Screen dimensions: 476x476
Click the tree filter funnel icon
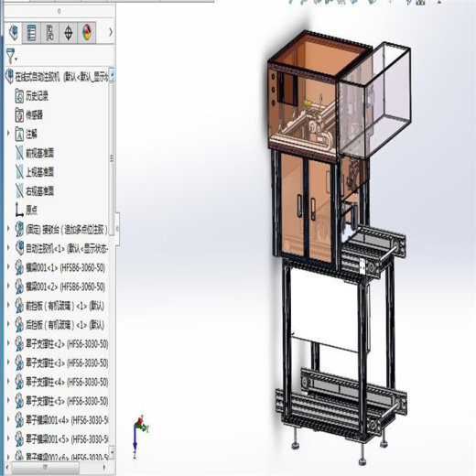point(11,56)
